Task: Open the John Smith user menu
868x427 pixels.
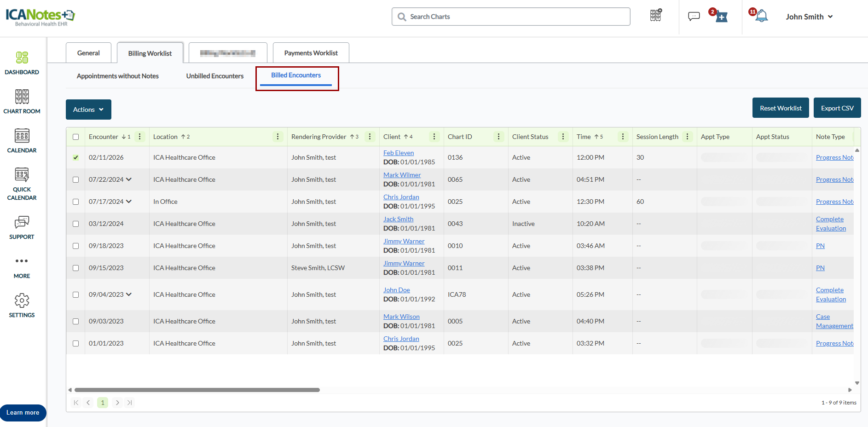Action: click(x=809, y=17)
